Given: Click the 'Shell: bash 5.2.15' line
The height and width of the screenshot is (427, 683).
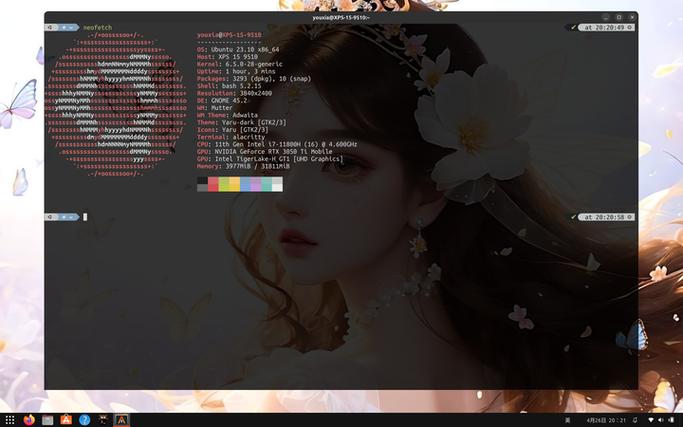Looking at the screenshot, I should (x=229, y=86).
